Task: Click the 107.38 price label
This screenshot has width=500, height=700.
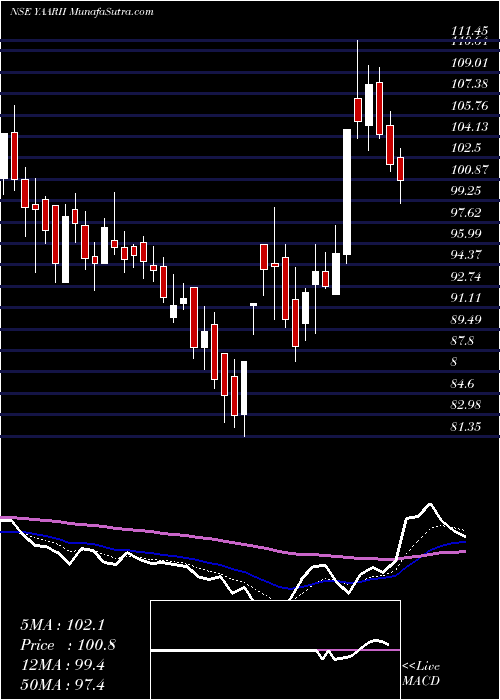Action: point(469,84)
